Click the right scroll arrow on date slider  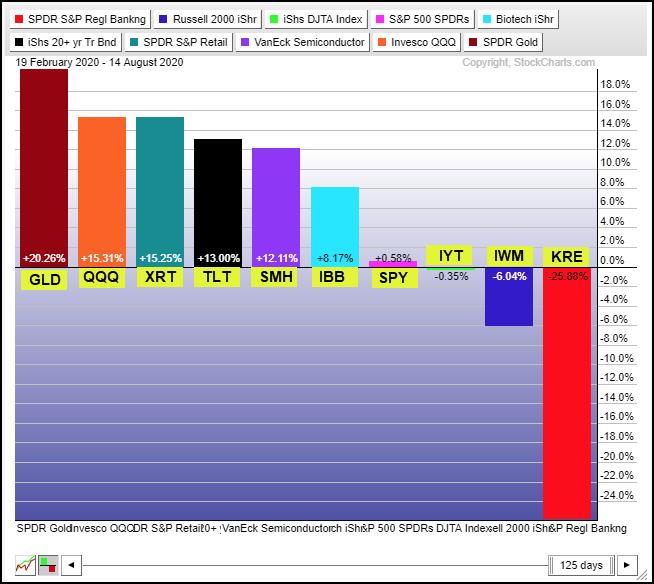(626, 565)
